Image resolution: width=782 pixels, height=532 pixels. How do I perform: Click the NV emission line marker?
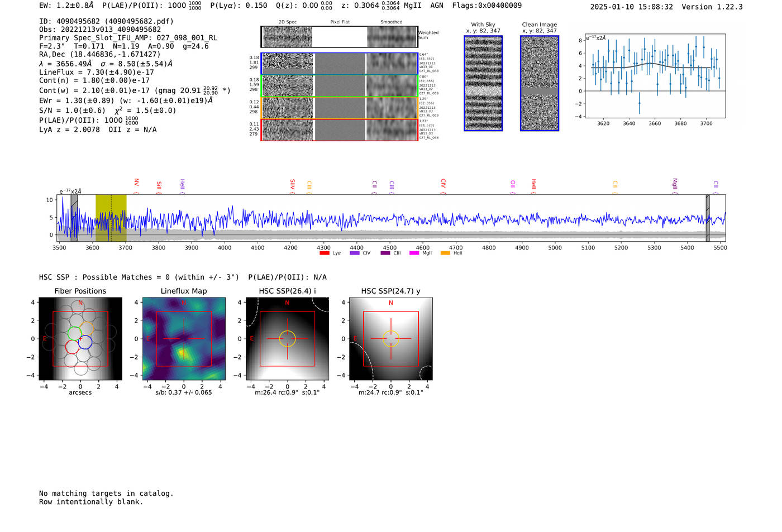136,183
